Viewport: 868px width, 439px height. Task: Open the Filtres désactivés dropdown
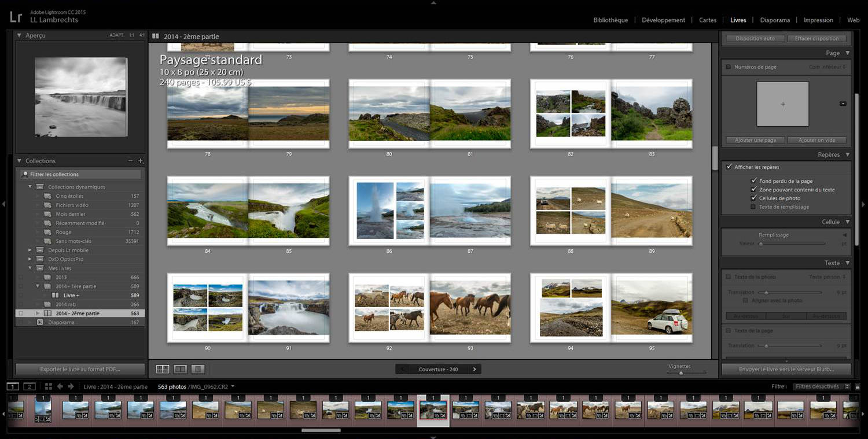coord(822,386)
